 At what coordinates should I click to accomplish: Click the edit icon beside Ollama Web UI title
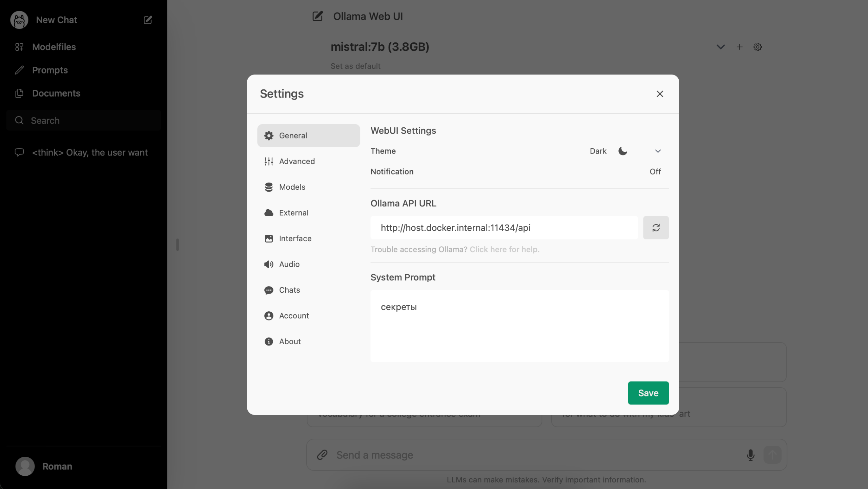(x=317, y=16)
